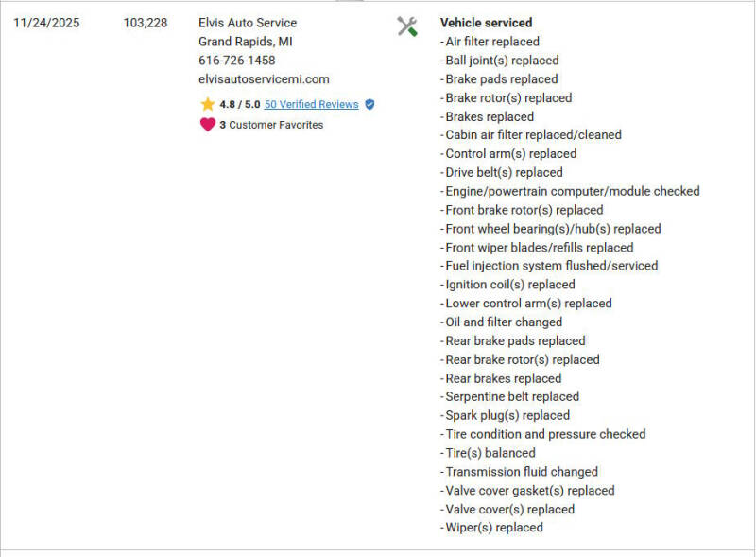Click the Elvis Auto Service shop name
Image resolution: width=756 pixels, height=557 pixels.
248,22
